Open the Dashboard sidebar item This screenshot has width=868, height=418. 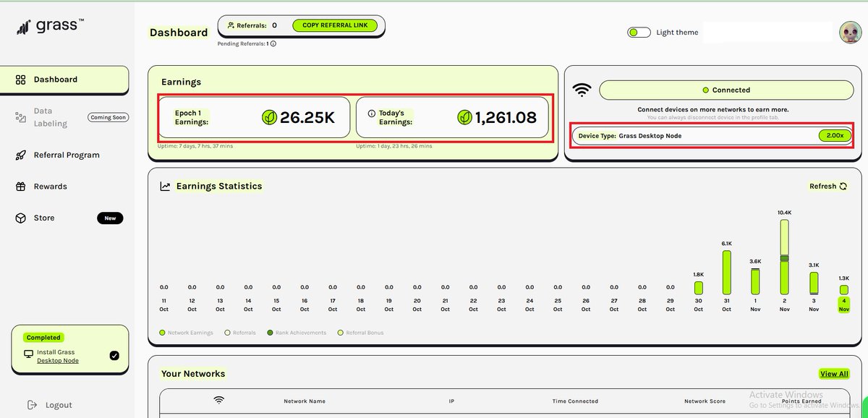click(64, 80)
